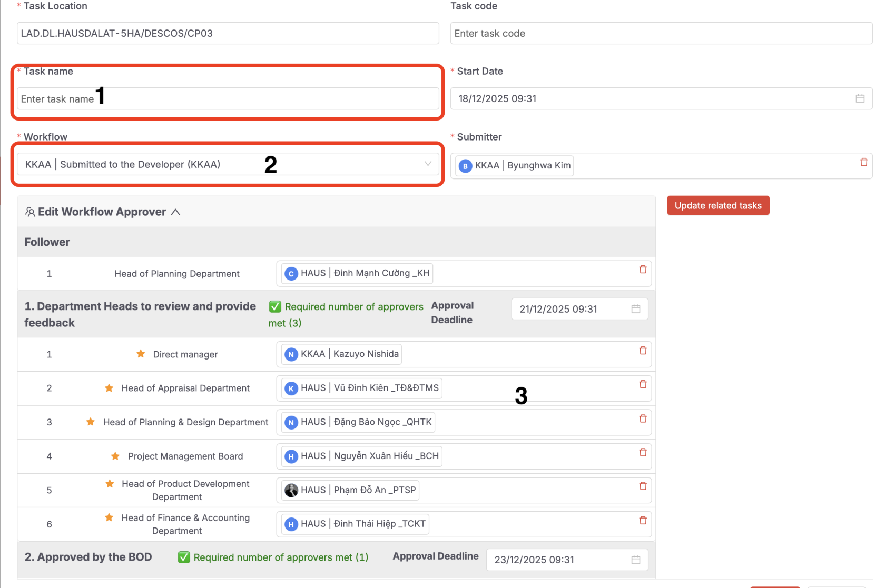Click the Enter task code field
The image size is (885, 588).
[x=661, y=33]
